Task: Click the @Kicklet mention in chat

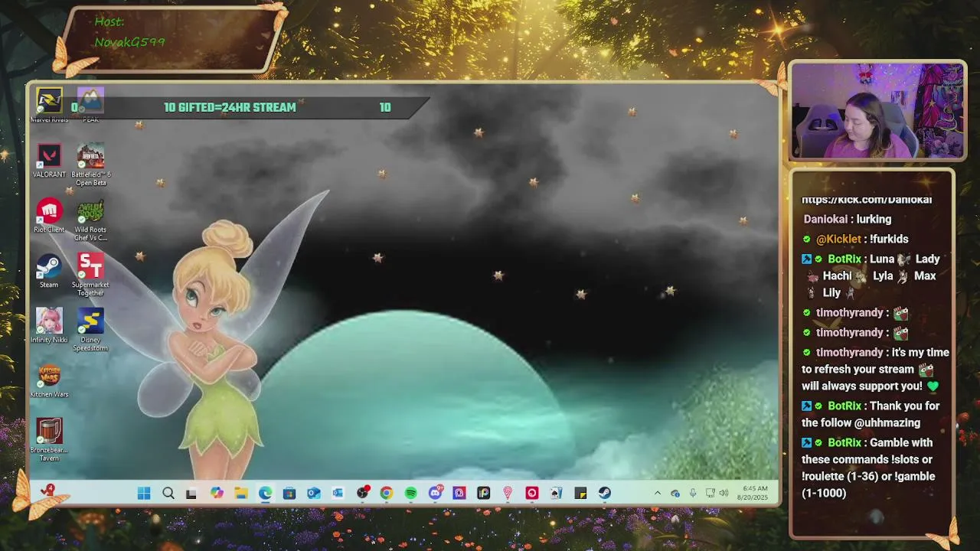Action: click(840, 240)
